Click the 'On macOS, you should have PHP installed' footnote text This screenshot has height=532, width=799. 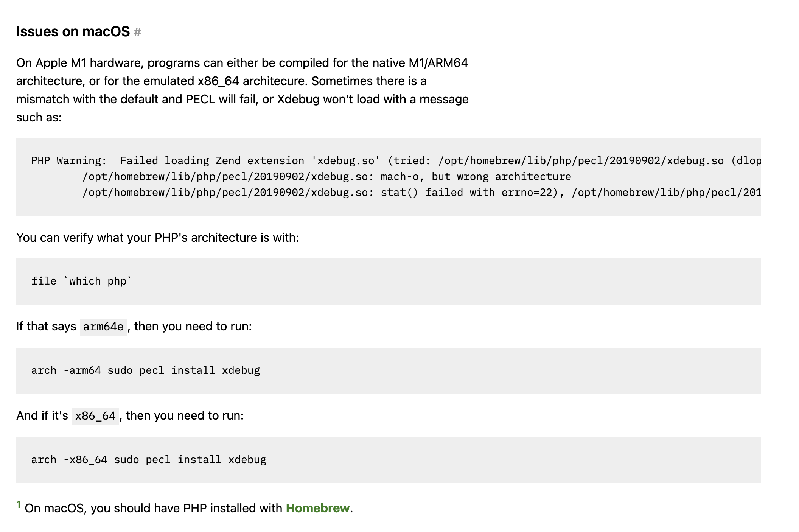pos(153,508)
